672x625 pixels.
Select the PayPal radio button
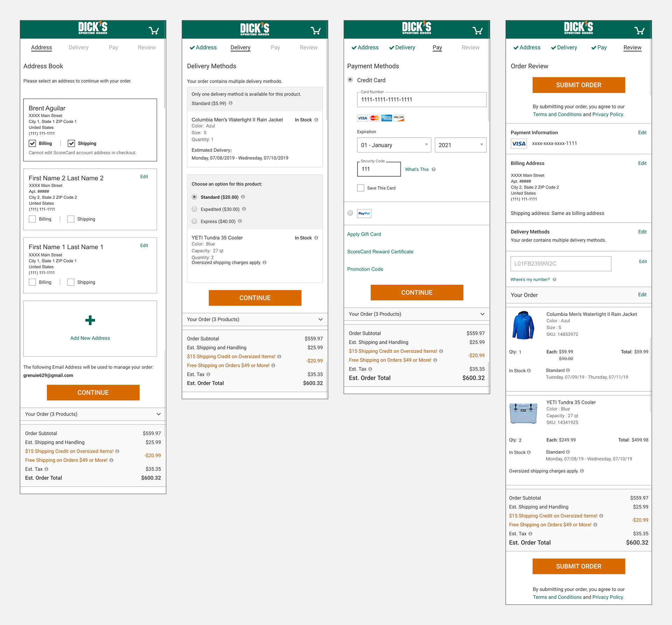[x=350, y=213]
